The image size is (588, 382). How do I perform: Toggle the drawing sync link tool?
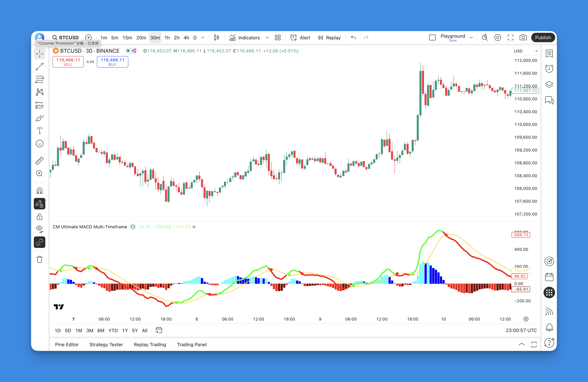pyautogui.click(x=40, y=242)
